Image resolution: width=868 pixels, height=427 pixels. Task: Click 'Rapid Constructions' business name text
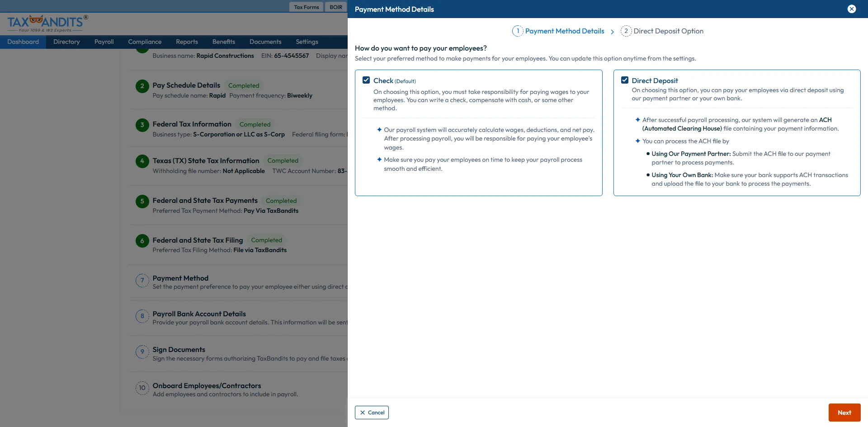[x=225, y=56]
